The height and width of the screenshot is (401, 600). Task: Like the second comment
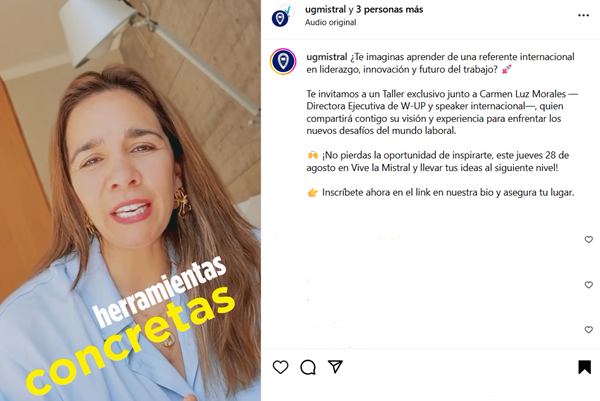point(589,285)
